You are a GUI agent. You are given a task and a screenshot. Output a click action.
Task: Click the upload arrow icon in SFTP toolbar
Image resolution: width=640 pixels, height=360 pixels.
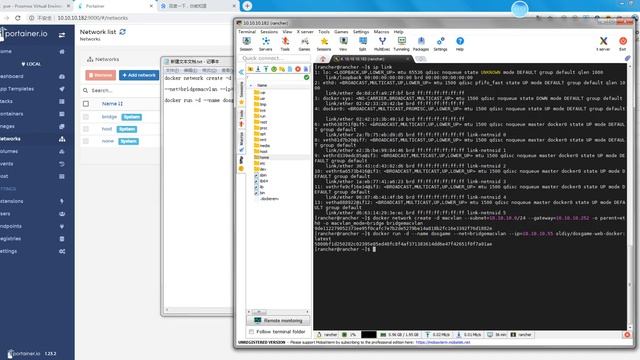(266, 69)
